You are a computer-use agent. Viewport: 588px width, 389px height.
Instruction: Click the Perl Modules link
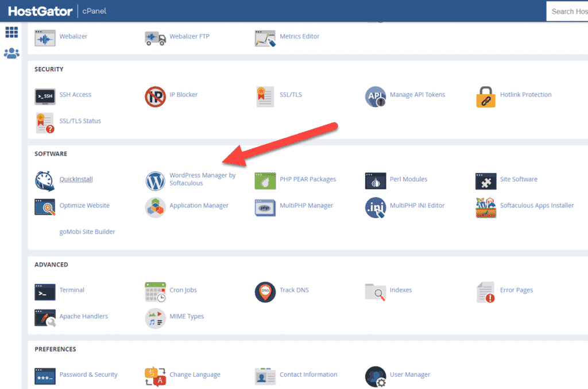(408, 179)
